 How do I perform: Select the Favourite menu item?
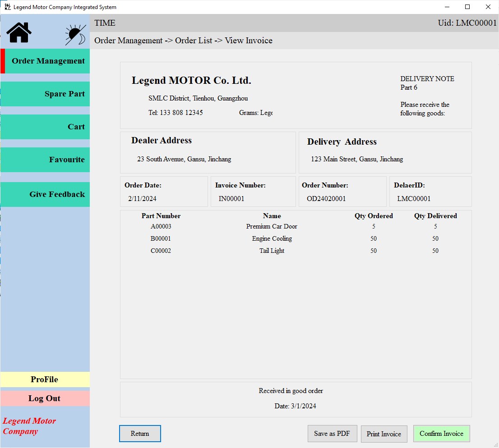[47, 160]
